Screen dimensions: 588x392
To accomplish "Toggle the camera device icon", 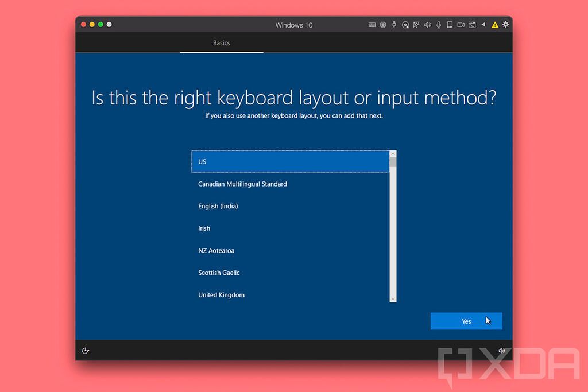I will tap(461, 25).
